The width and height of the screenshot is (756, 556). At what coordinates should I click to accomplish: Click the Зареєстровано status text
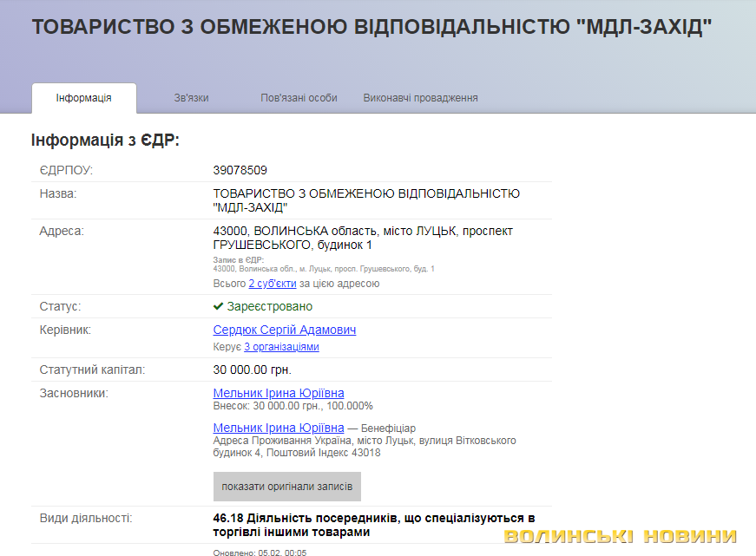(269, 307)
